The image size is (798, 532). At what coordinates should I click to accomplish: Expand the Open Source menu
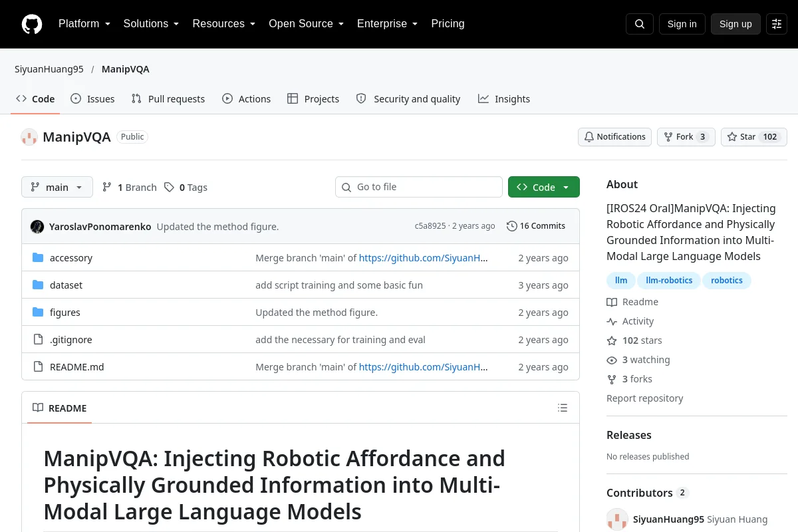coord(307,24)
